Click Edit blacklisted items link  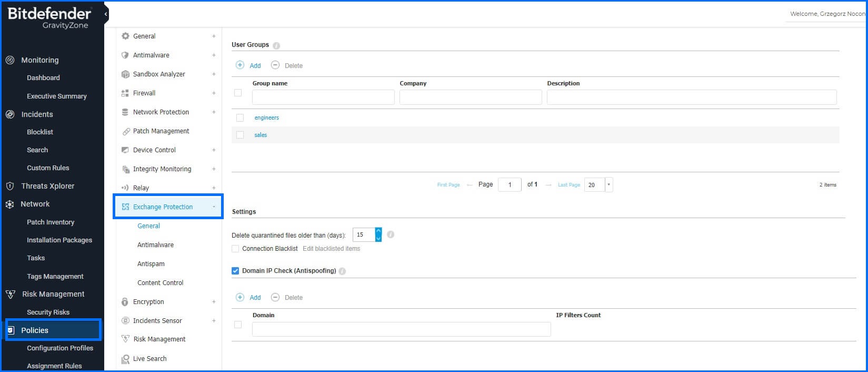(332, 249)
